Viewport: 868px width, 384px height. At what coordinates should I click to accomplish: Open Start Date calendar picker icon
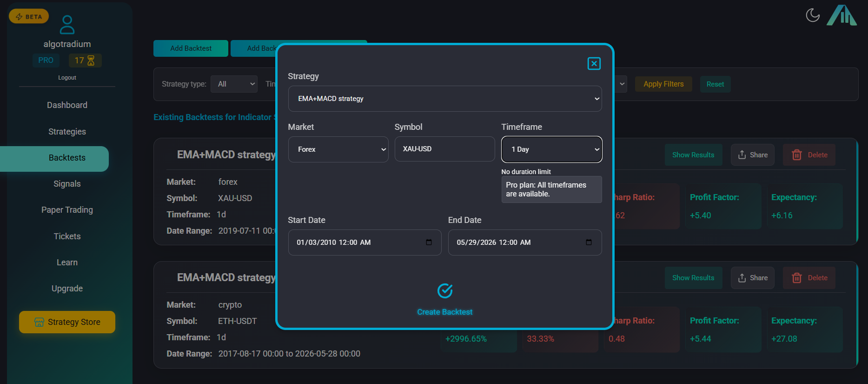(x=429, y=243)
